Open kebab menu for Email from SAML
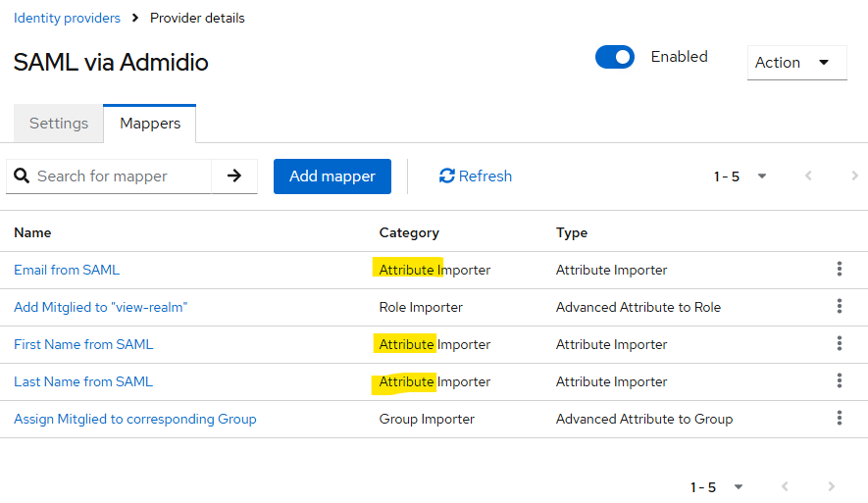Screen dimensions: 868x503 pos(839,270)
